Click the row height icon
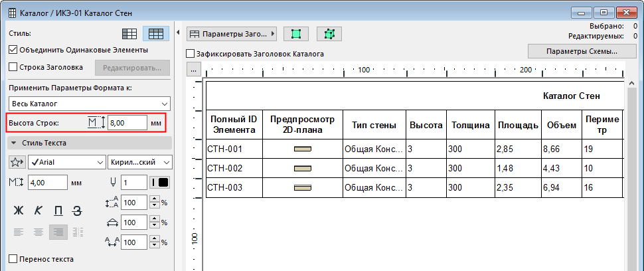Viewport: 644px width, 271px height. click(97, 122)
